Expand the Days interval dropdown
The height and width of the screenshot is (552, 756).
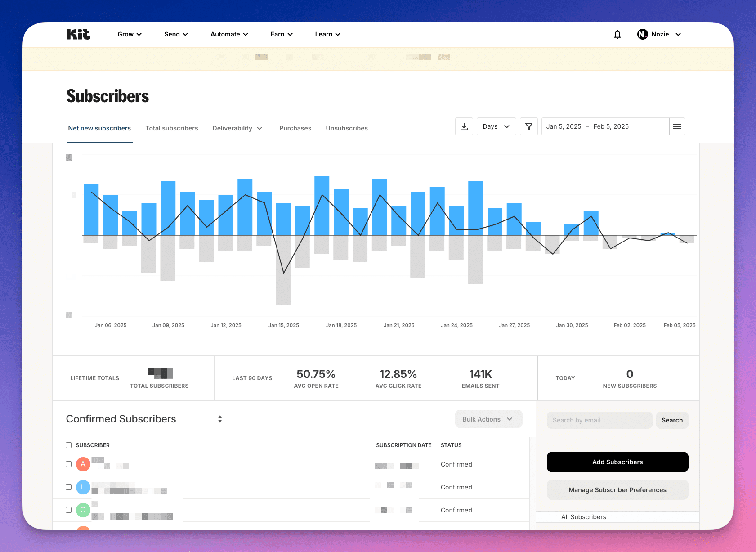click(x=497, y=126)
